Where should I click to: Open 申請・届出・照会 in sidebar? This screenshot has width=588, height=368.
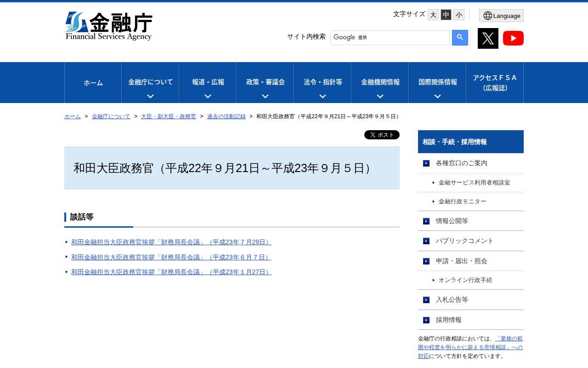[471, 261]
